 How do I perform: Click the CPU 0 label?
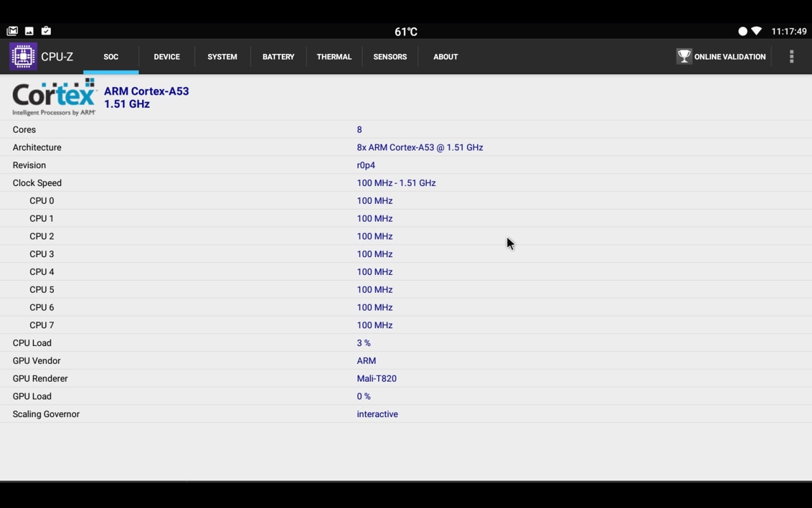[42, 201]
